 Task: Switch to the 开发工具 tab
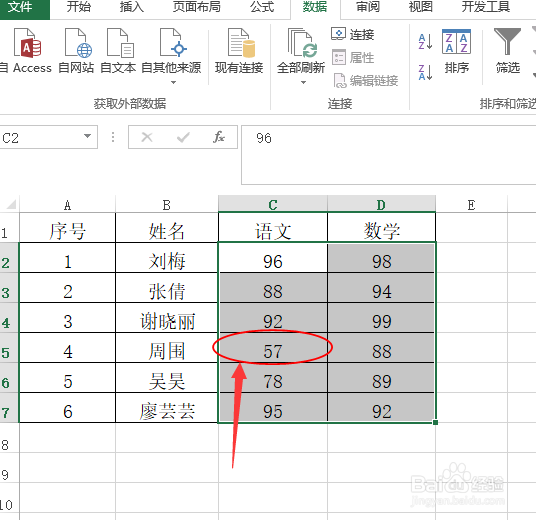pos(486,7)
